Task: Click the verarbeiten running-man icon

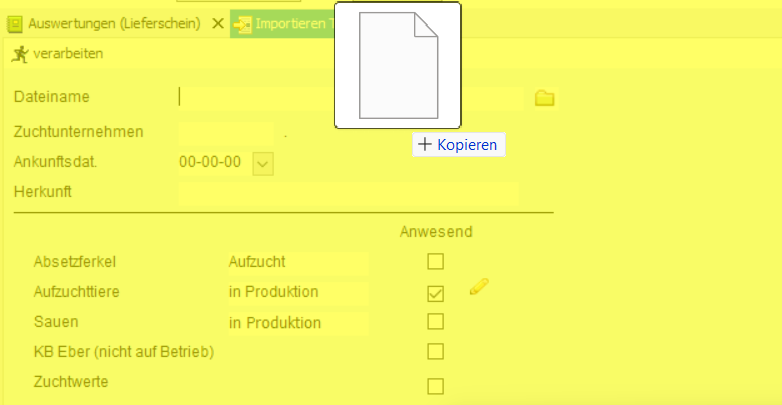Action: [19, 54]
